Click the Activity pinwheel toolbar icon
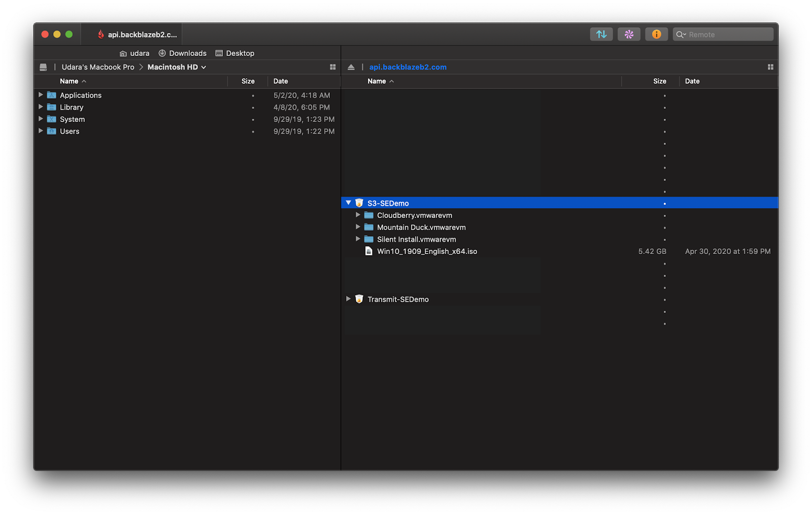 pyautogui.click(x=629, y=34)
